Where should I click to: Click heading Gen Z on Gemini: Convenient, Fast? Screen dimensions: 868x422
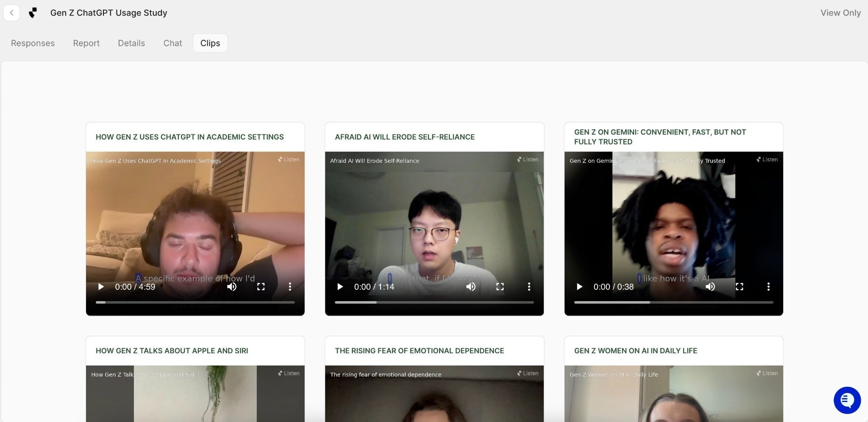(x=660, y=137)
